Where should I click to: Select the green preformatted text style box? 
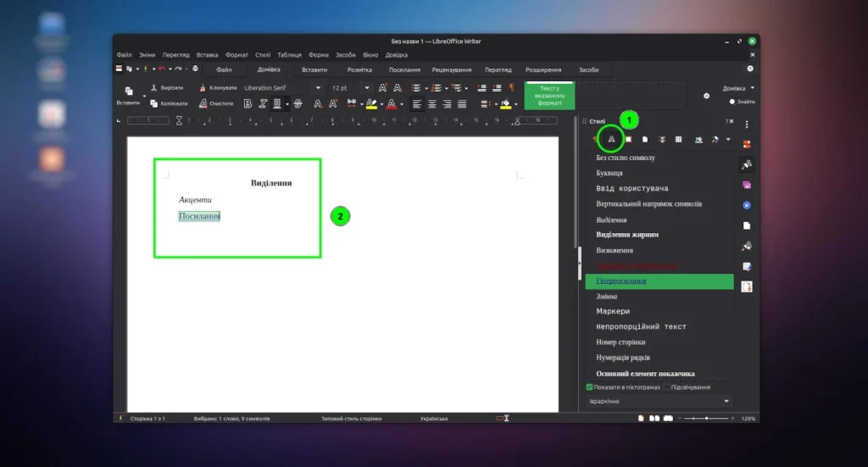549,95
